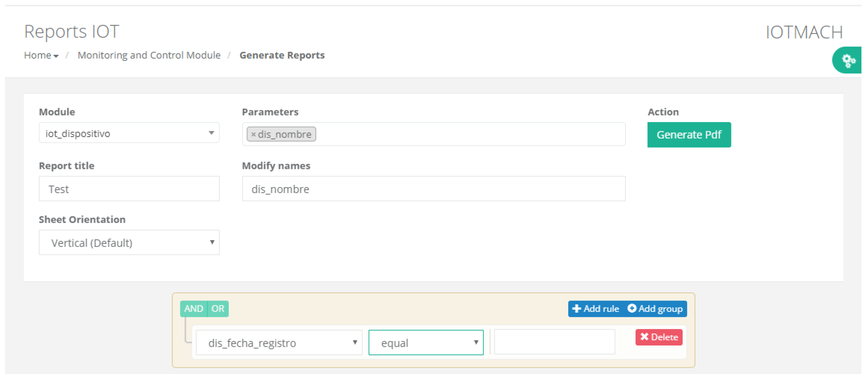Viewport: 868px width, 379px height.
Task: Remove the dis_nombre parameter tag
Action: 253,134
